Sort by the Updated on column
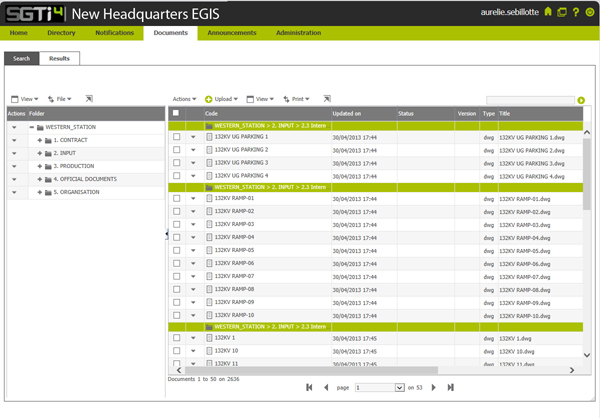 (x=361, y=114)
